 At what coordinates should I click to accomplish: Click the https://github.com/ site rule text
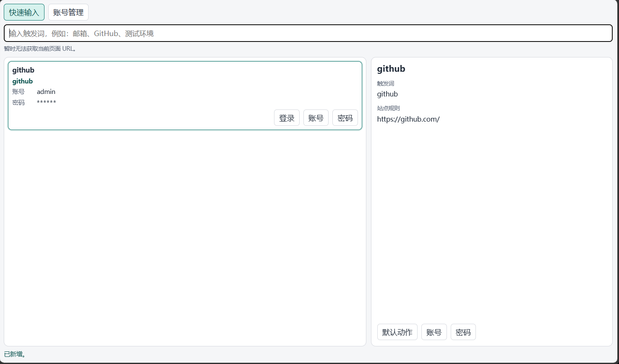coord(408,119)
